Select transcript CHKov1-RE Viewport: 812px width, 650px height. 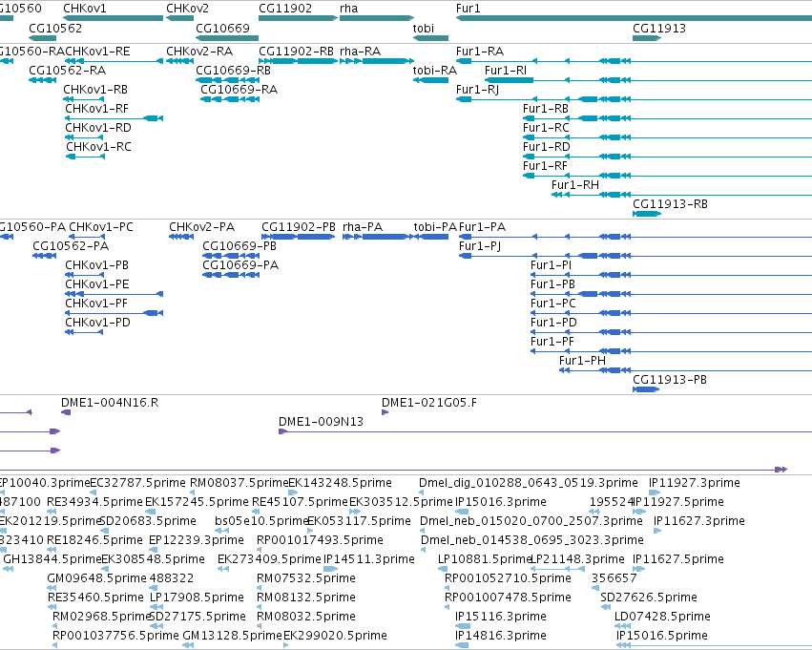point(98,52)
